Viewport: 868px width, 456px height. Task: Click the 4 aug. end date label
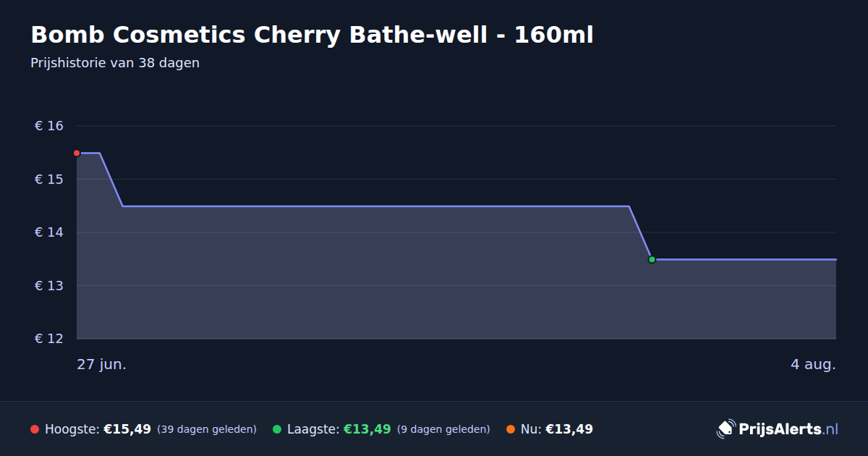click(x=813, y=364)
